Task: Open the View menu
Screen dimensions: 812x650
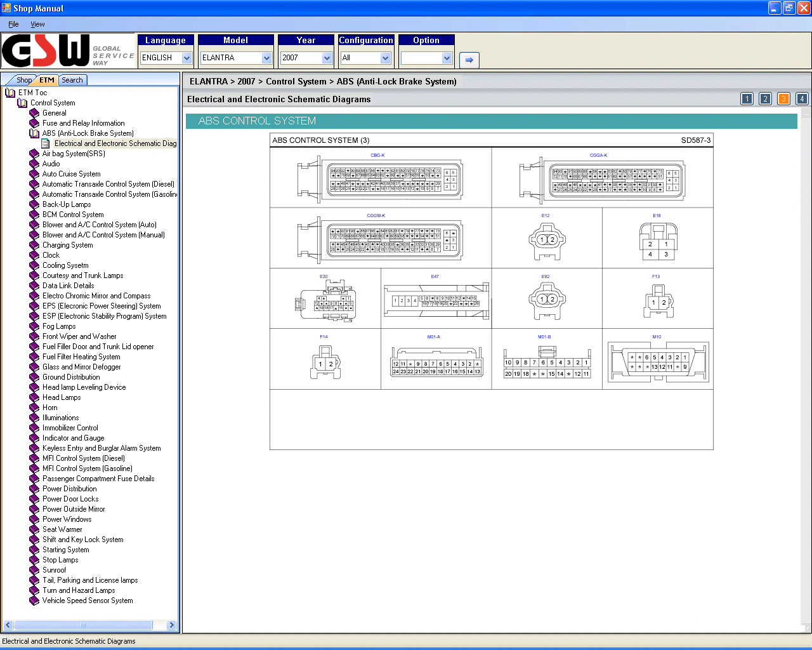Action: click(37, 24)
